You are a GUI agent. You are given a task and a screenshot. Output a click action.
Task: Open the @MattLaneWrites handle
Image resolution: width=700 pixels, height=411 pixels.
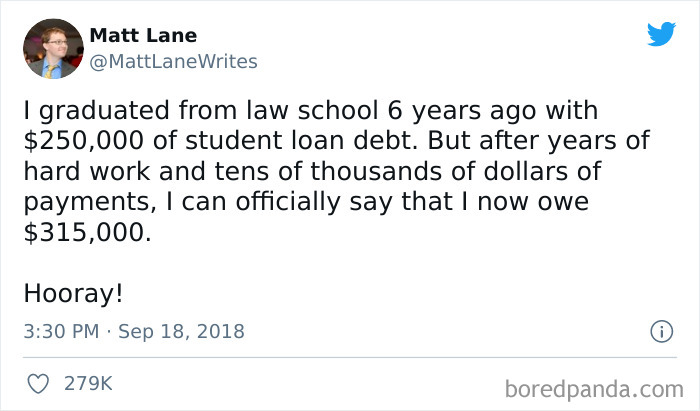tap(174, 61)
